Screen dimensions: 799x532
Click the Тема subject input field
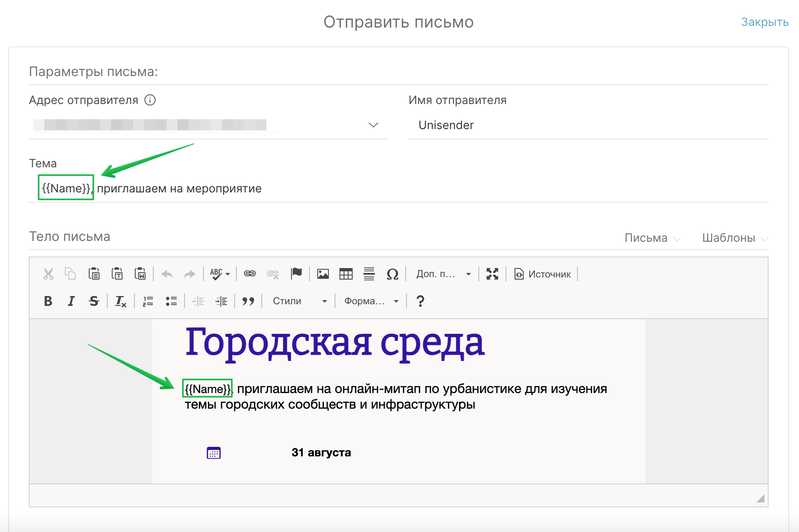point(399,188)
